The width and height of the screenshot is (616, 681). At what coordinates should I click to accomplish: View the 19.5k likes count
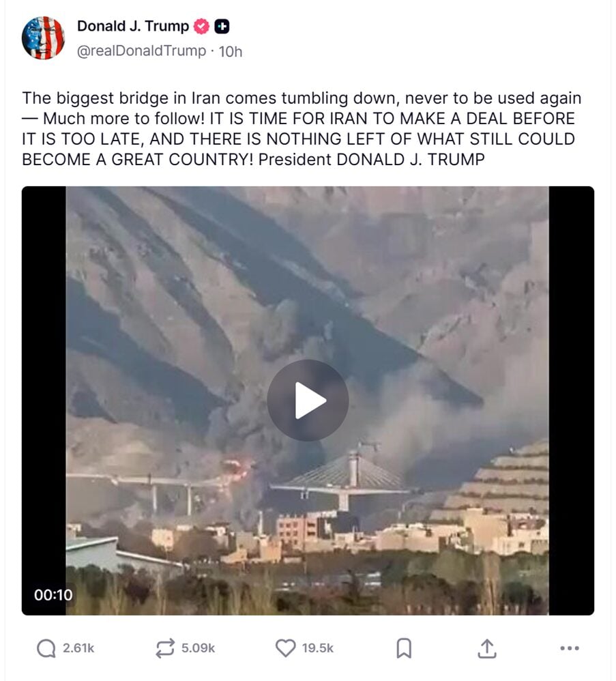point(318,648)
